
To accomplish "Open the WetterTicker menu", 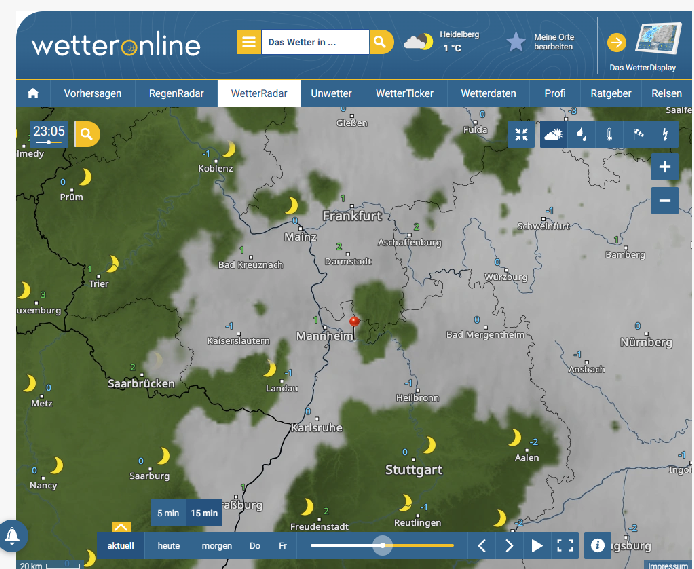I will (x=405, y=93).
